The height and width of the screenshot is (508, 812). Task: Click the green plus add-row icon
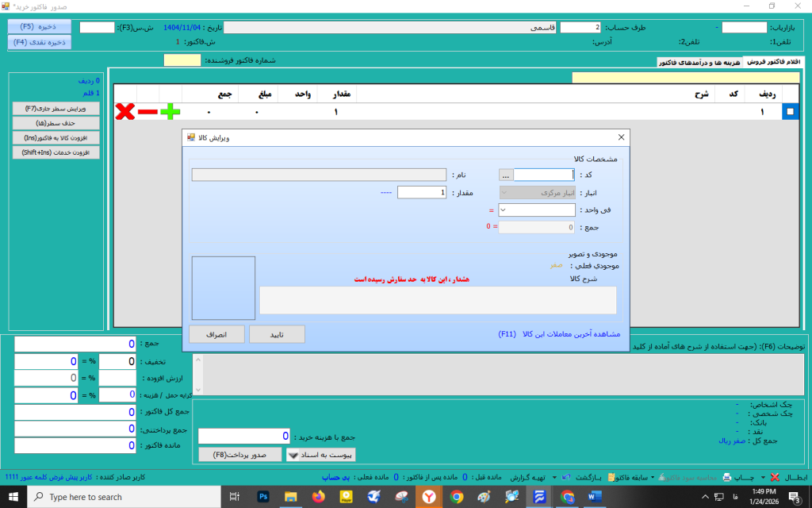[170, 112]
